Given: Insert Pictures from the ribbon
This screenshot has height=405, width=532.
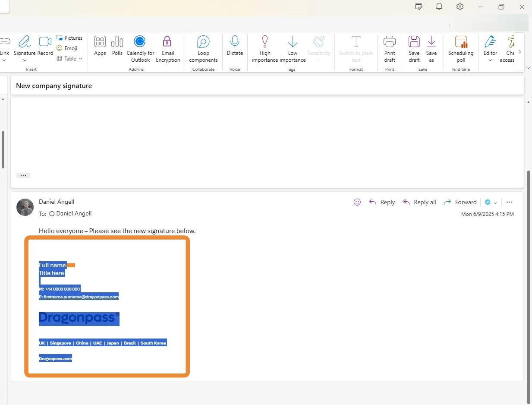Looking at the screenshot, I should point(69,38).
